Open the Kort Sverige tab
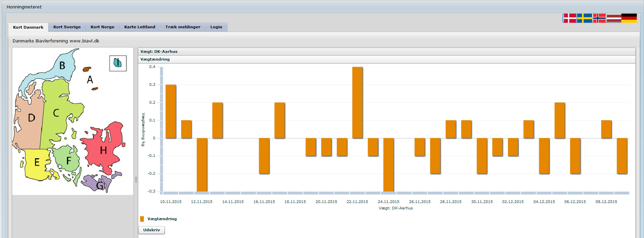The image size is (644, 238). coord(67,27)
